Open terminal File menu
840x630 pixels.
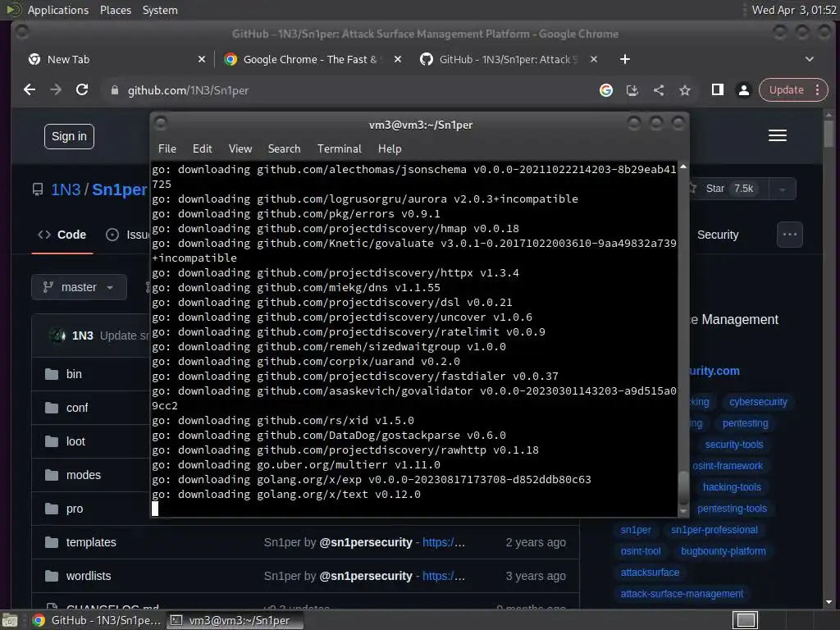(x=167, y=149)
